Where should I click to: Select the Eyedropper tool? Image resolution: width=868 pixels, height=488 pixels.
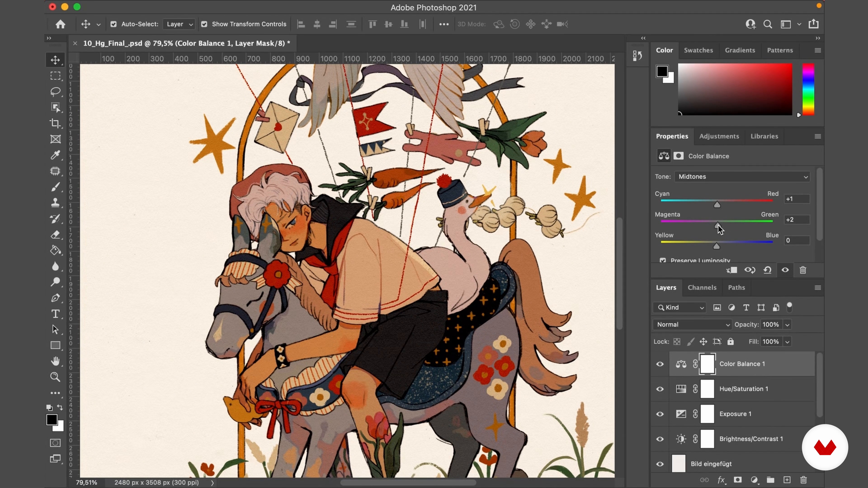pos(55,155)
